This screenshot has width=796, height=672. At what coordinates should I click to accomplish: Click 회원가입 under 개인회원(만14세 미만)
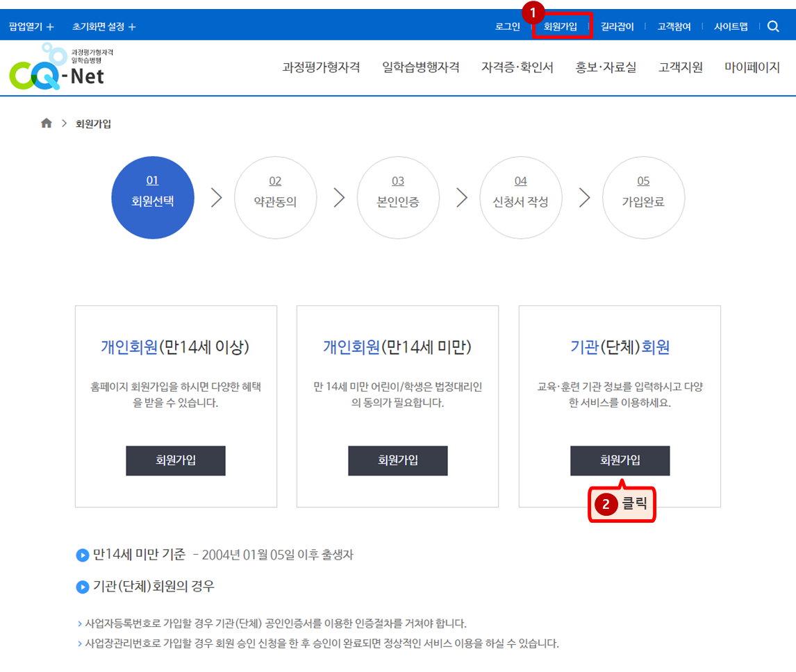point(397,460)
